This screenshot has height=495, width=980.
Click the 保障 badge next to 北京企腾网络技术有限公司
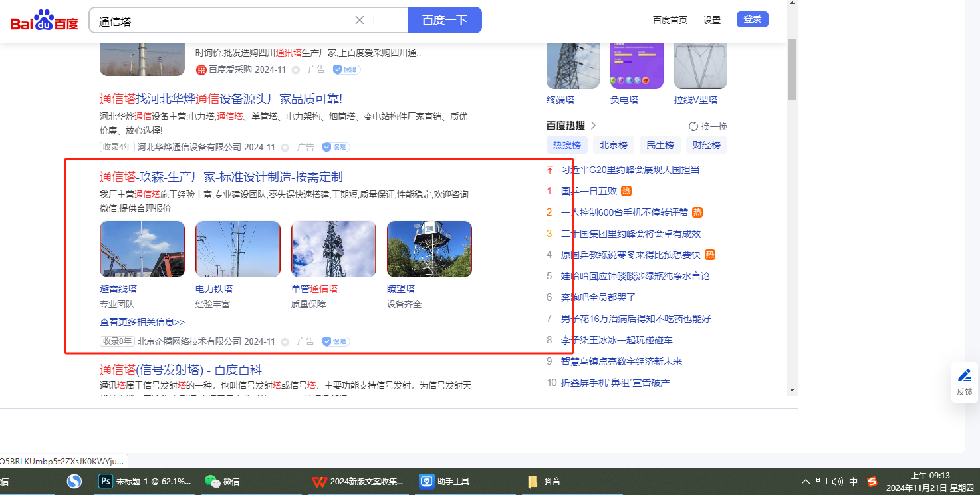336,341
